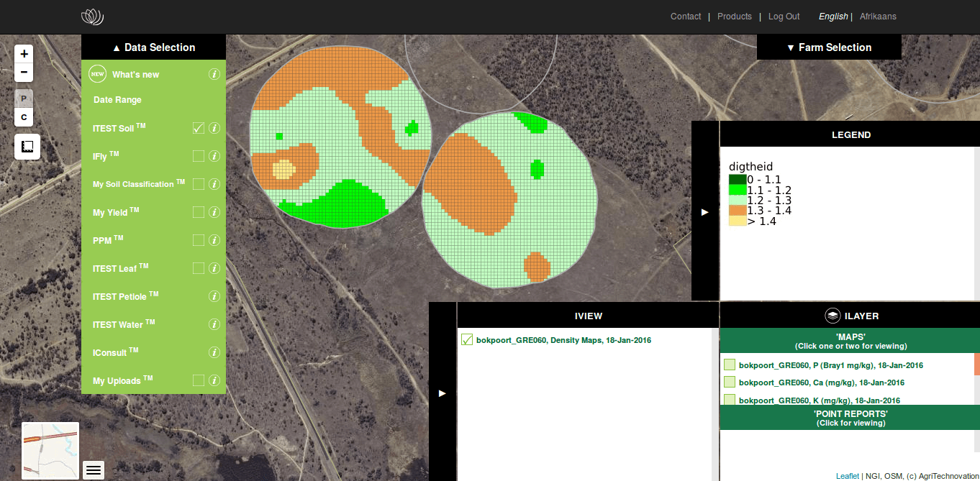The height and width of the screenshot is (481, 980).
Task: Uncheck the ITEST Soil checkbox
Action: (198, 128)
